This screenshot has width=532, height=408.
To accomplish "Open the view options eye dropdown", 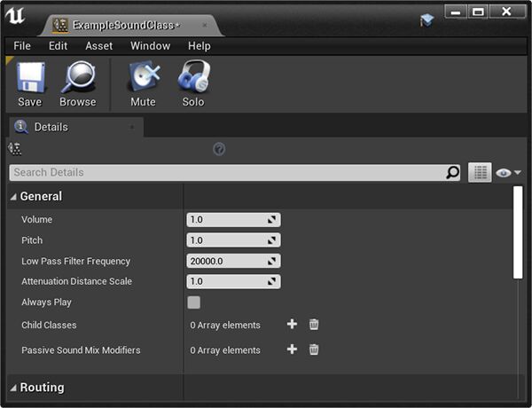I will (508, 173).
